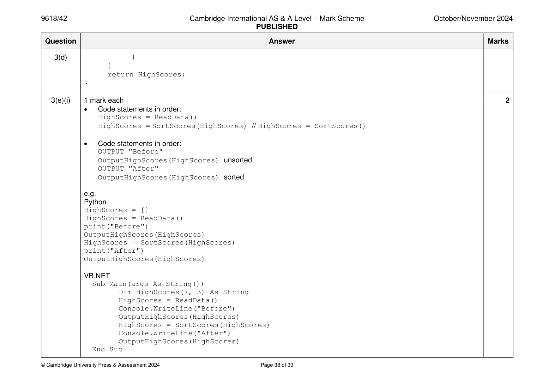554x392 pixels.
Task: Click the 'e.g.' label
Action: coord(90,194)
